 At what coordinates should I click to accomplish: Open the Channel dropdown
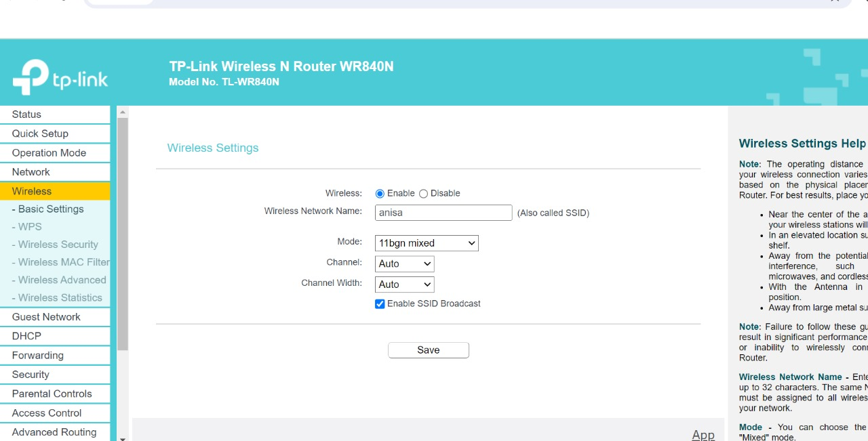[404, 264]
